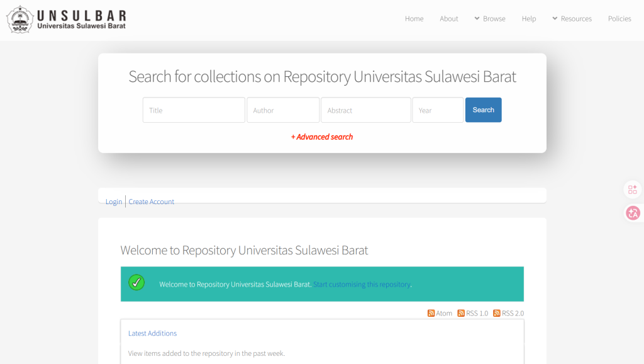Click the UNSULBAR university logo emblem
Image resolution: width=644 pixels, height=364 pixels.
(19, 20)
